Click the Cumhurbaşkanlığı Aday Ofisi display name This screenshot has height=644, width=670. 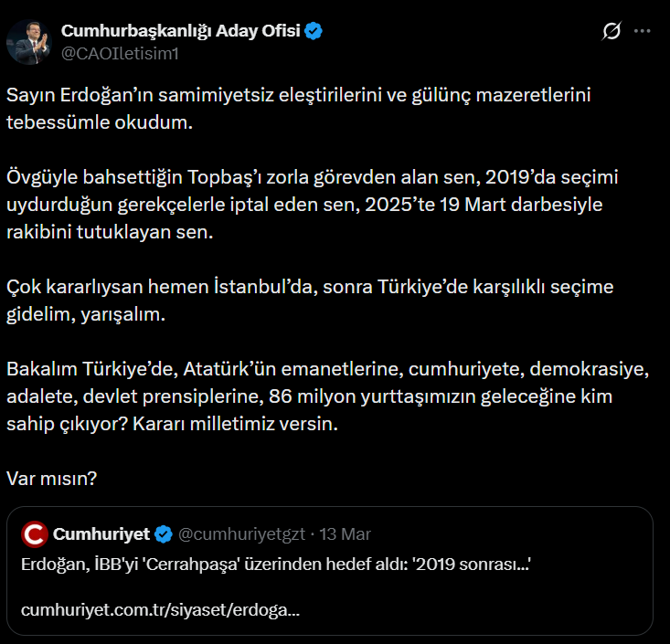[181, 32]
